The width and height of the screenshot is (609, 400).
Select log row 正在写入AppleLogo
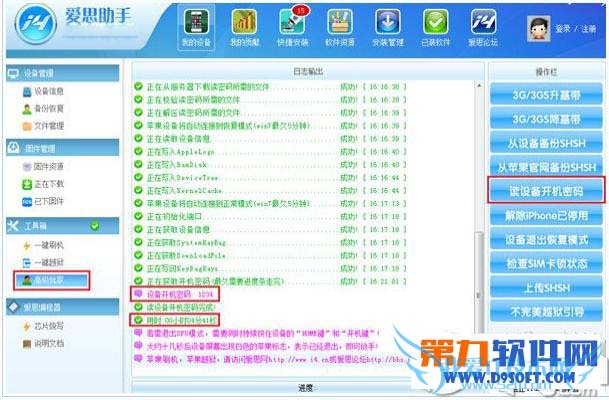270,151
